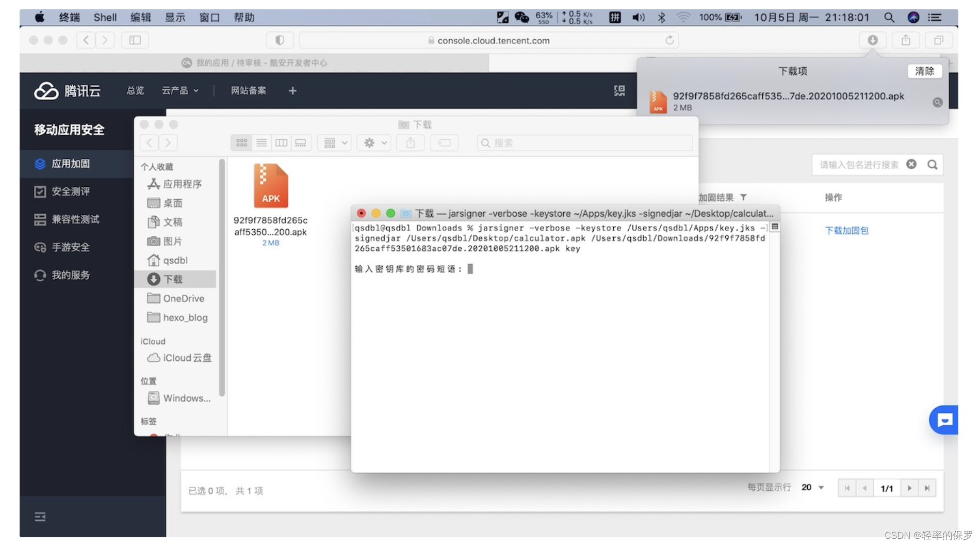Screen dimensions: 980x545
Task: Collapse the Tencent sidebar menu icon
Action: point(40,517)
